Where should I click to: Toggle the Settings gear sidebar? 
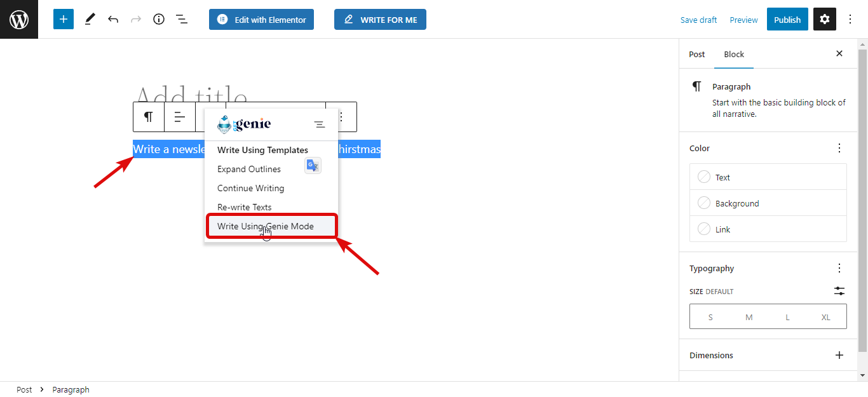click(825, 19)
